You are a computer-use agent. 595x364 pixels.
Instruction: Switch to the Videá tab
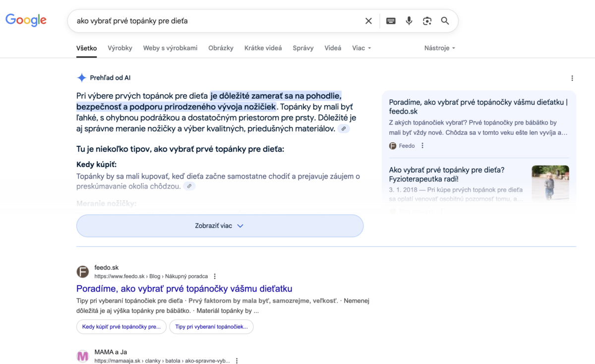tap(333, 48)
